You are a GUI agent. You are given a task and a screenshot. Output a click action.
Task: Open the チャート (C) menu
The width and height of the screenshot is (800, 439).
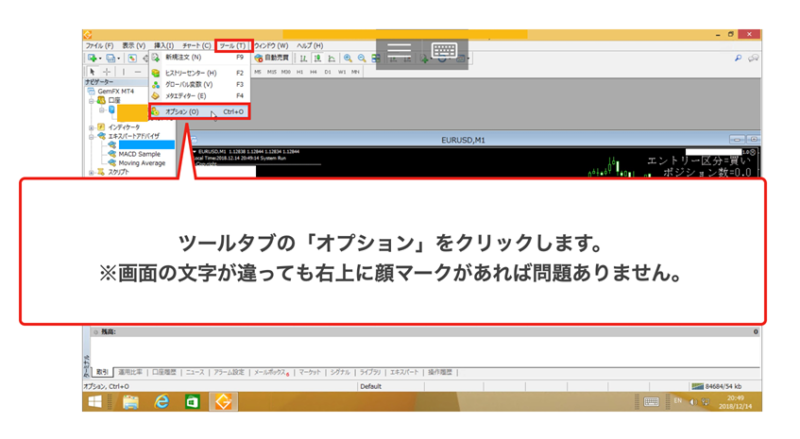196,46
